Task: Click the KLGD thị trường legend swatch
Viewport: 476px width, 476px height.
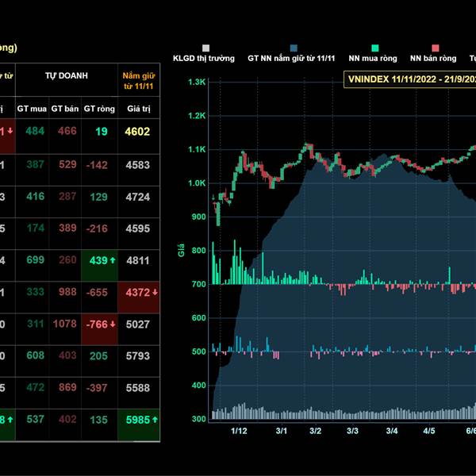Action: [x=205, y=48]
